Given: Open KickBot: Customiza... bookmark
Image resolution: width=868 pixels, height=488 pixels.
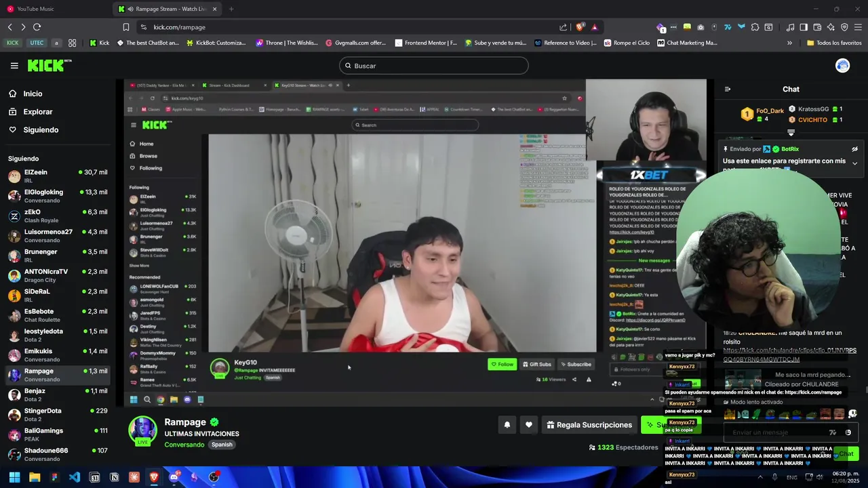Looking at the screenshot, I should click(x=215, y=43).
